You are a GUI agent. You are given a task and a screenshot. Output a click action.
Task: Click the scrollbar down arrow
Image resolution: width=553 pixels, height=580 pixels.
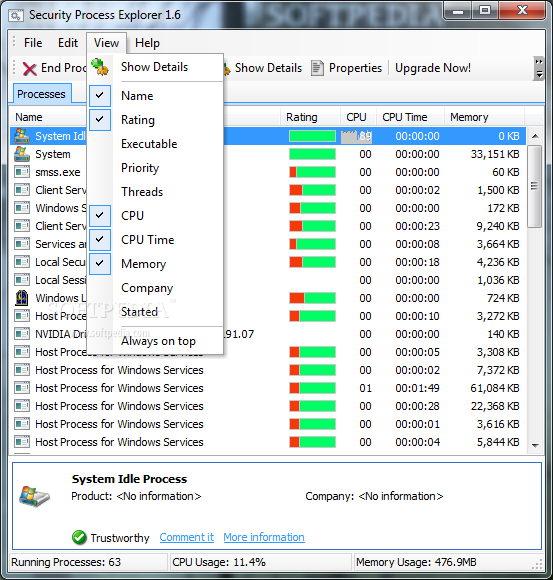click(x=535, y=446)
